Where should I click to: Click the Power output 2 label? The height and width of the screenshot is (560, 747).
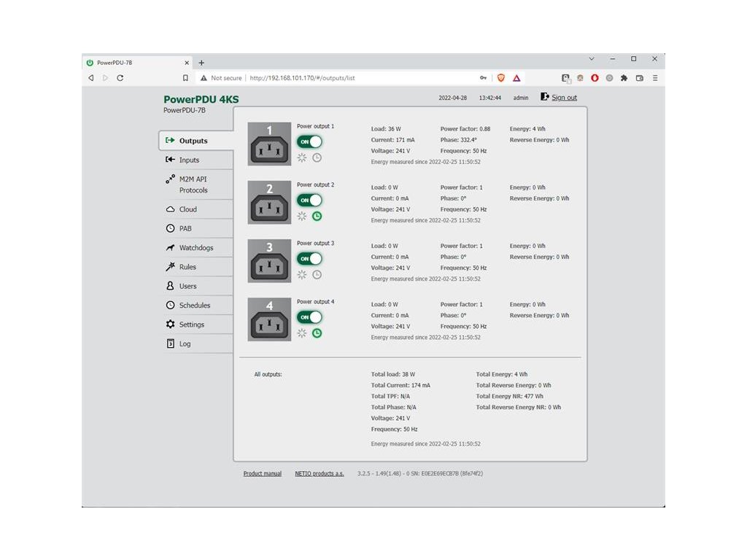tap(315, 184)
